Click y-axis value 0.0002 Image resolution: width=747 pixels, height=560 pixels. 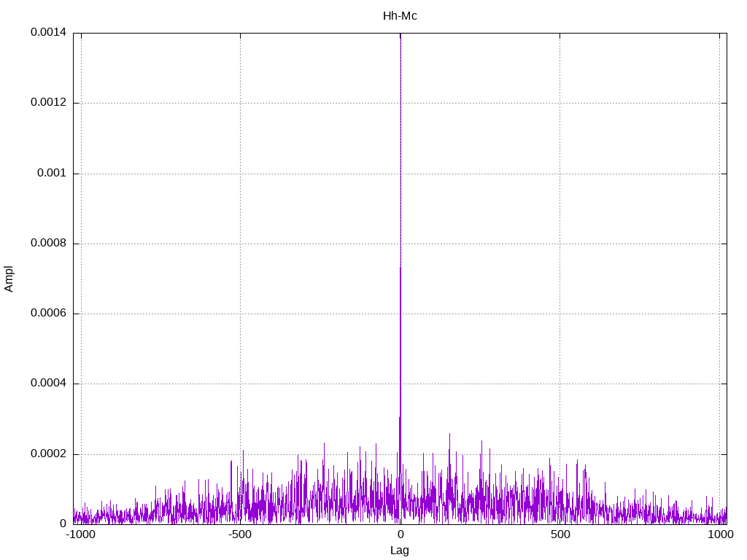click(x=49, y=454)
